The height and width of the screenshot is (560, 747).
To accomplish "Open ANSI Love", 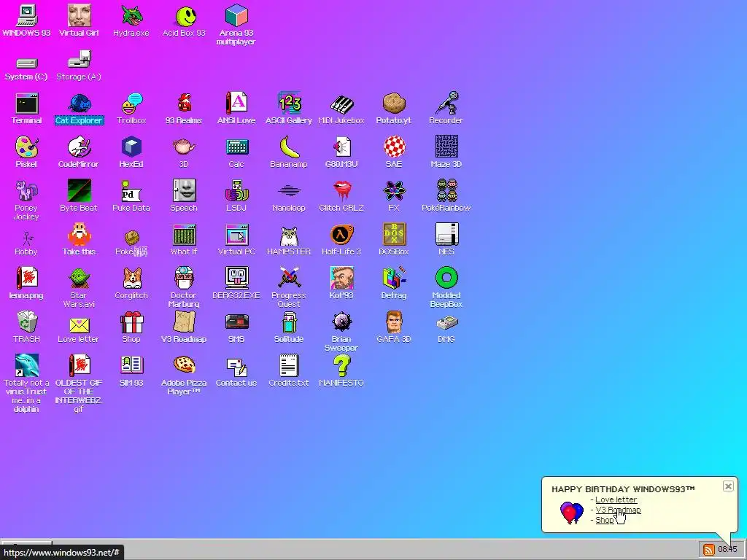I will point(236,104).
